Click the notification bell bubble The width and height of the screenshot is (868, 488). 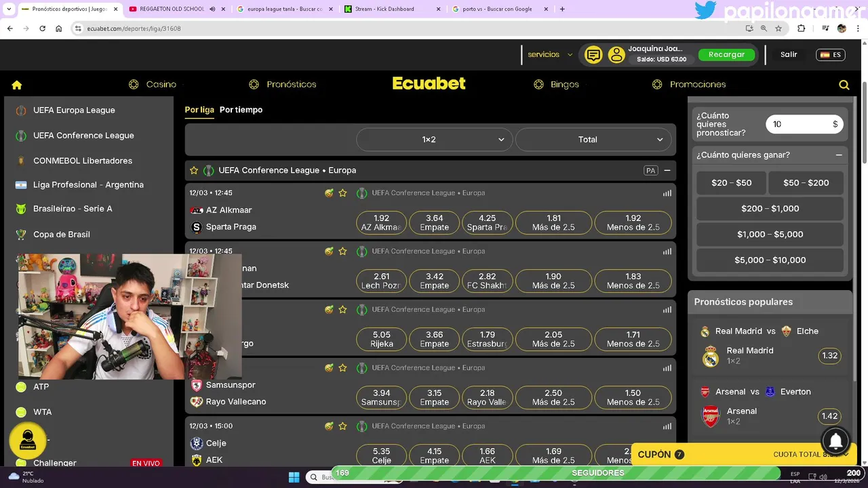[x=836, y=441]
